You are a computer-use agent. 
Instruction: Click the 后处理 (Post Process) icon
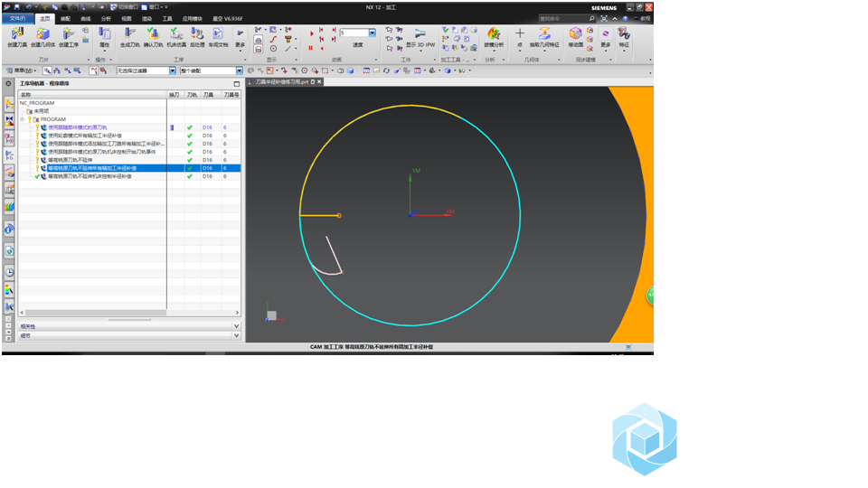tap(197, 38)
